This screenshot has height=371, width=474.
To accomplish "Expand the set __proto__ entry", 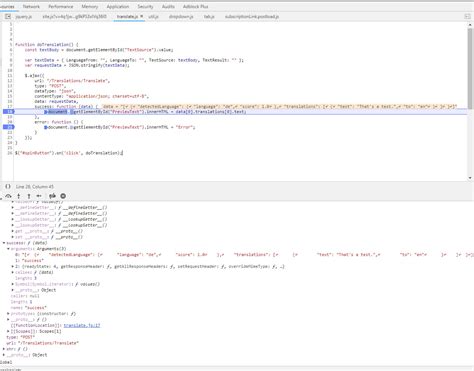I will (13, 237).
